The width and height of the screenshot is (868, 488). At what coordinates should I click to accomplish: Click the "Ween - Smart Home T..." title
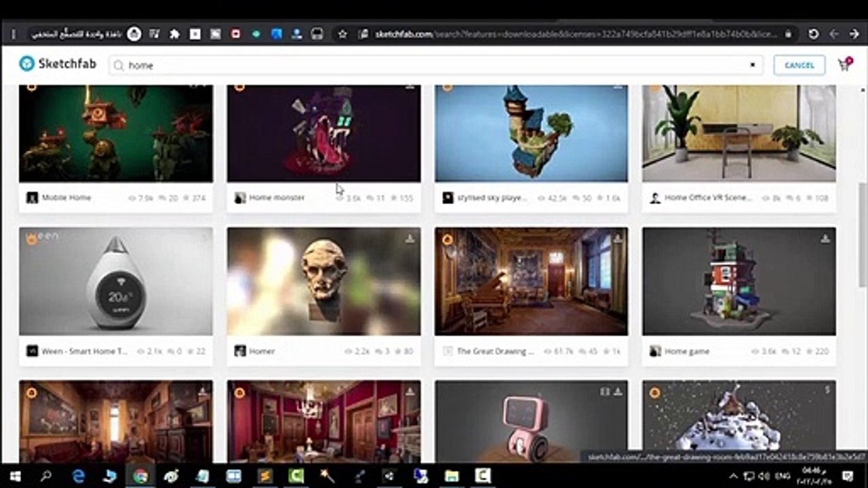[85, 351]
